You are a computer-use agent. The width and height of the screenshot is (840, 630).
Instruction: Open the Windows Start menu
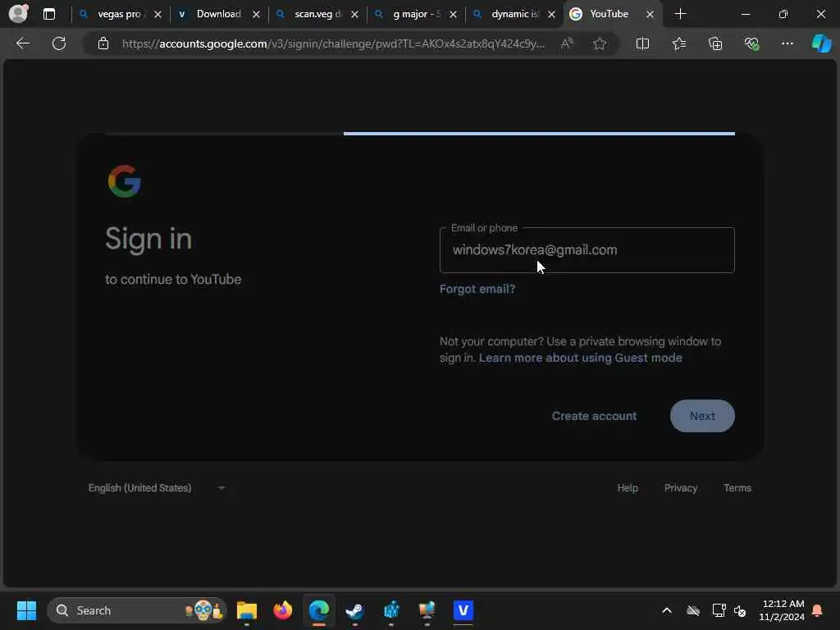pyautogui.click(x=26, y=610)
